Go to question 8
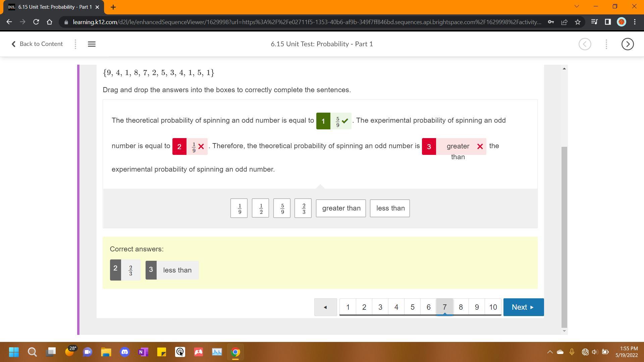 461,307
